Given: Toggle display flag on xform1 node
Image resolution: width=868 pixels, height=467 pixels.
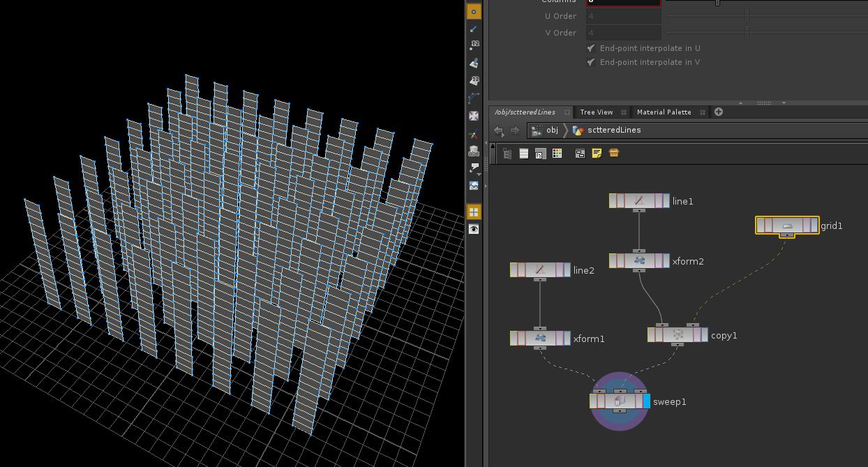Looking at the screenshot, I should pyautogui.click(x=567, y=339).
